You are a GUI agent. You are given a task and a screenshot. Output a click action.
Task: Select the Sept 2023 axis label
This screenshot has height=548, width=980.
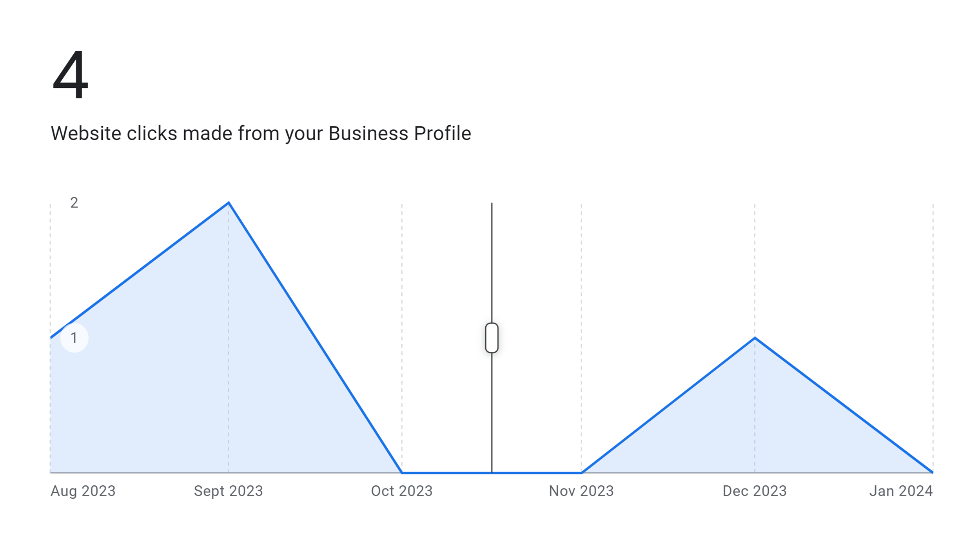[228, 491]
